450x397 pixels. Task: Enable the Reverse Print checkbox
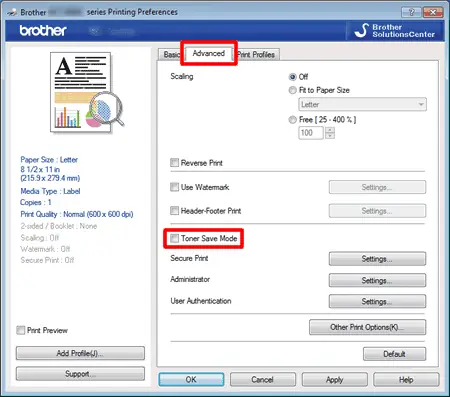point(174,163)
